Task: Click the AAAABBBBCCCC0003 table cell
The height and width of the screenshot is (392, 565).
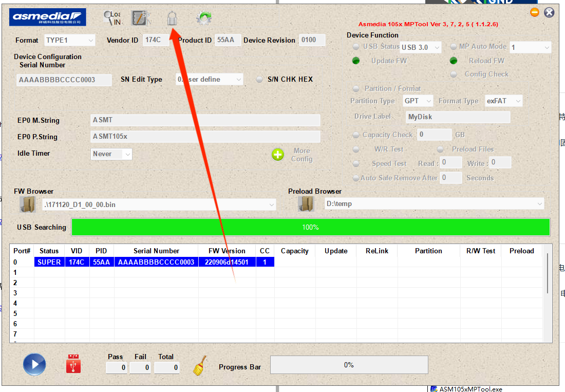Action: click(x=156, y=262)
